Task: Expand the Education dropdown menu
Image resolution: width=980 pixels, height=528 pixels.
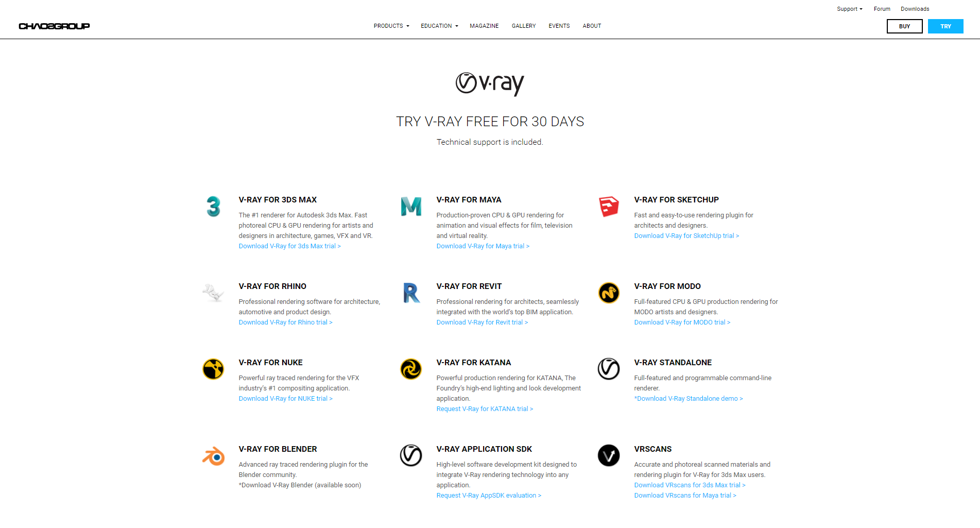Action: [x=439, y=26]
